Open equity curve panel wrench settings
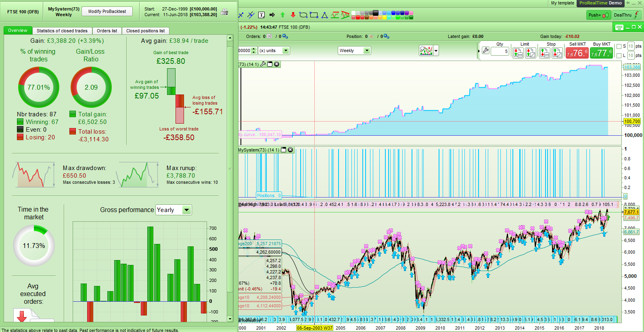 pos(263,64)
